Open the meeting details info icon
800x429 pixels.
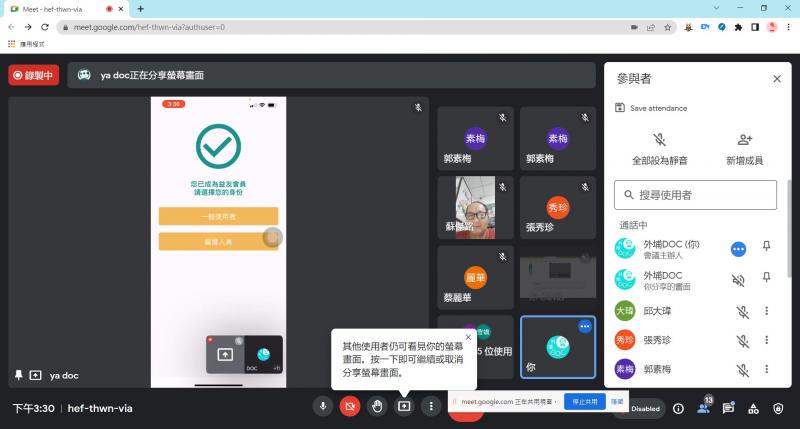pyautogui.click(x=678, y=409)
